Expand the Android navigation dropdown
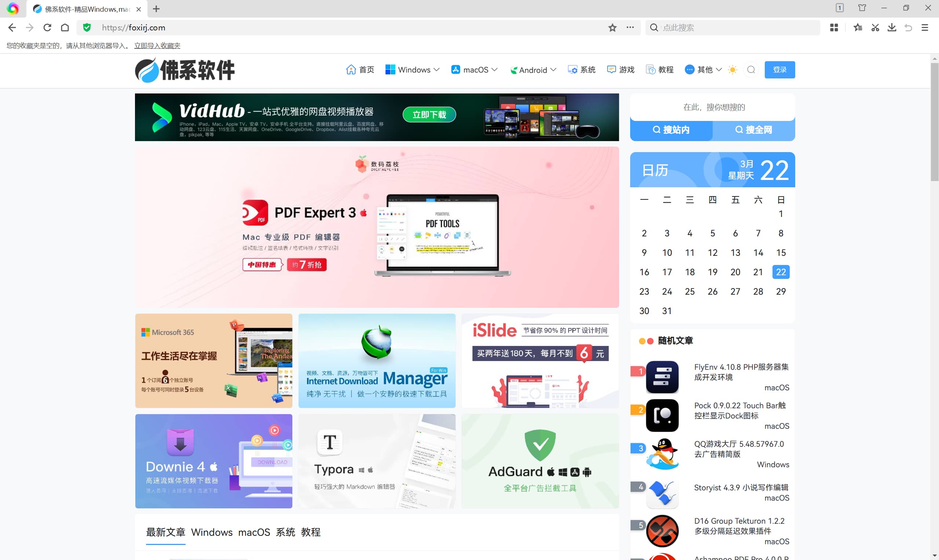This screenshot has width=939, height=560. point(533,70)
